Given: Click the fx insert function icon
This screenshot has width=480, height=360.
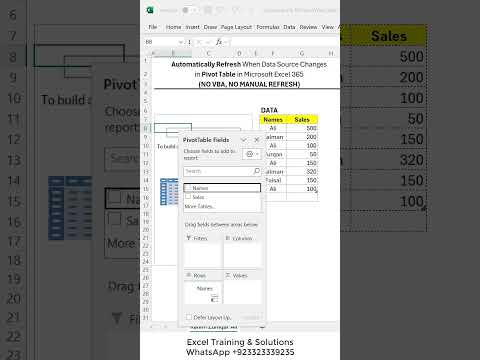Looking at the screenshot, I should click(x=219, y=42).
